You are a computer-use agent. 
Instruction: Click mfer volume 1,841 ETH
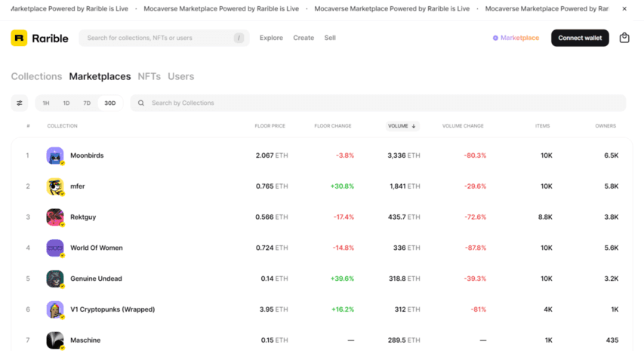point(405,186)
